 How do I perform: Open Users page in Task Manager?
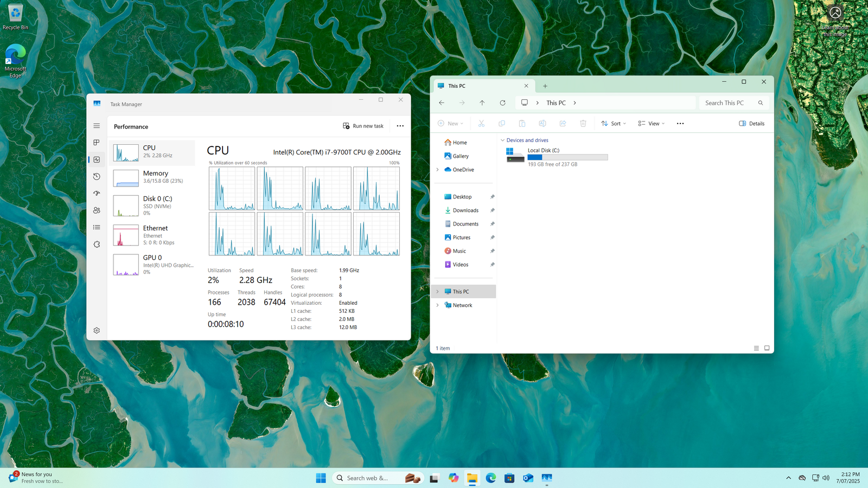[97, 210]
